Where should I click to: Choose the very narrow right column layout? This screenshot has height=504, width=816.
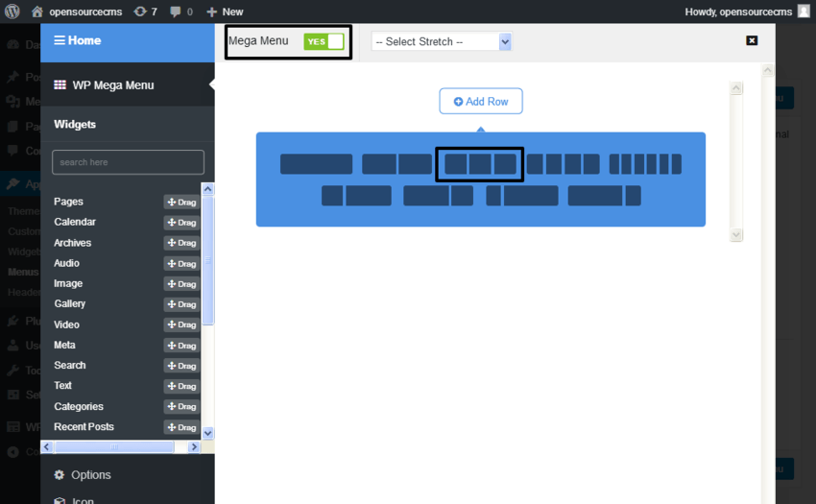click(604, 196)
